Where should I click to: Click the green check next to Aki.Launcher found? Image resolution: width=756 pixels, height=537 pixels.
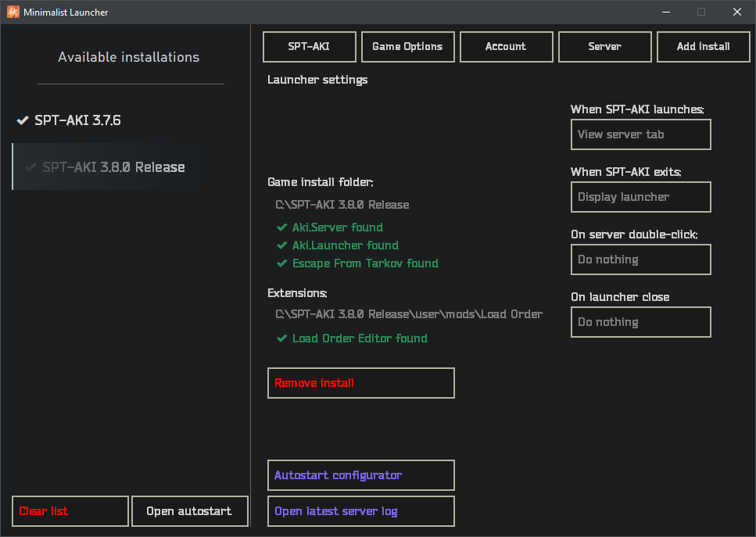(282, 245)
